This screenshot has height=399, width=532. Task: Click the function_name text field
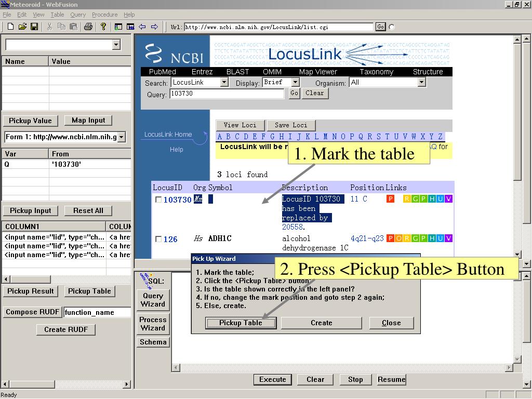tap(97, 312)
